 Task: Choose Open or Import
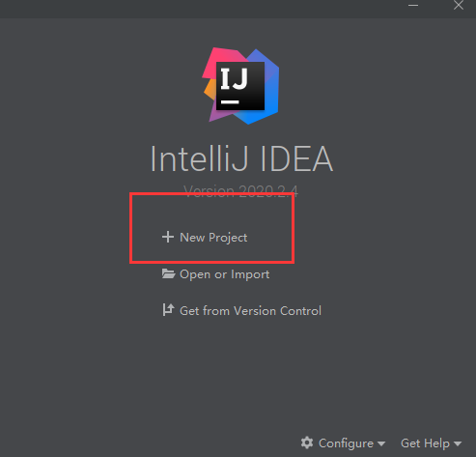(224, 274)
